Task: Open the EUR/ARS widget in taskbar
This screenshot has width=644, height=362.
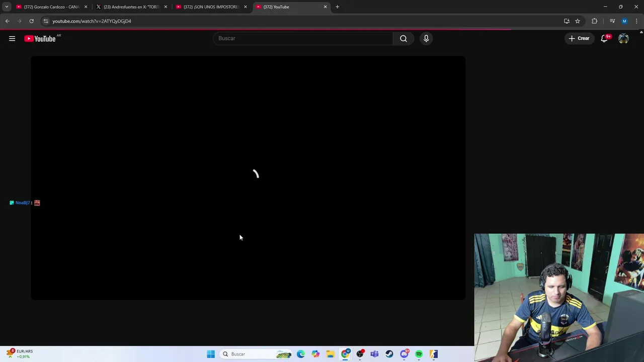Action: pyautogui.click(x=20, y=354)
